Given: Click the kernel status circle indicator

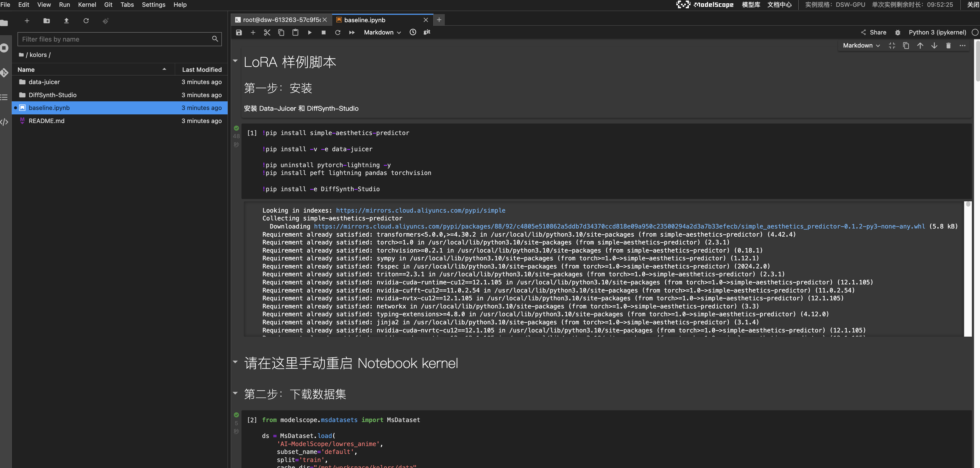Looking at the screenshot, I should click(x=975, y=32).
